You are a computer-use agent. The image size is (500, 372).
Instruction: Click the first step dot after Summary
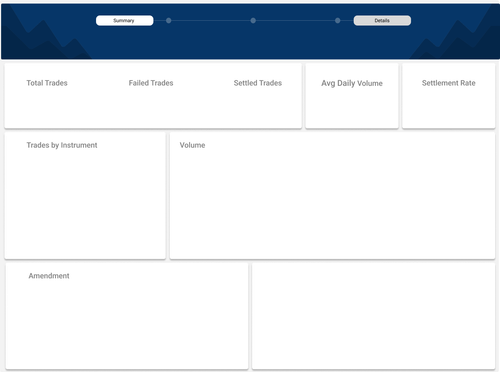(x=169, y=20)
